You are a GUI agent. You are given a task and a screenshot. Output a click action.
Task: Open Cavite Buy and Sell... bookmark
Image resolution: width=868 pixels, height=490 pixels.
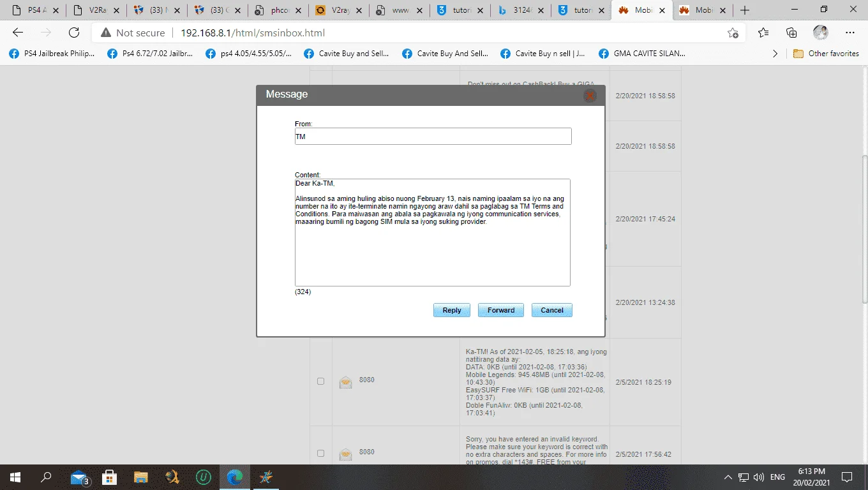(347, 54)
